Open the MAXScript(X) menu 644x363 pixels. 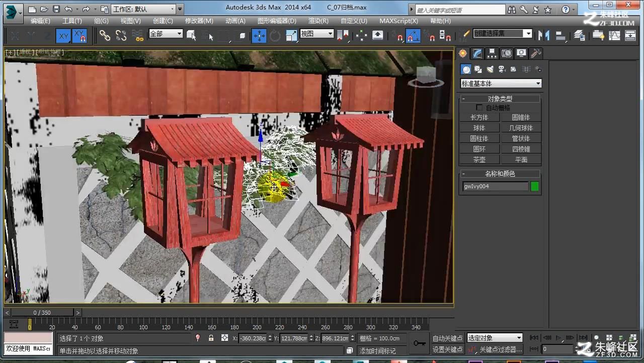pyautogui.click(x=399, y=21)
